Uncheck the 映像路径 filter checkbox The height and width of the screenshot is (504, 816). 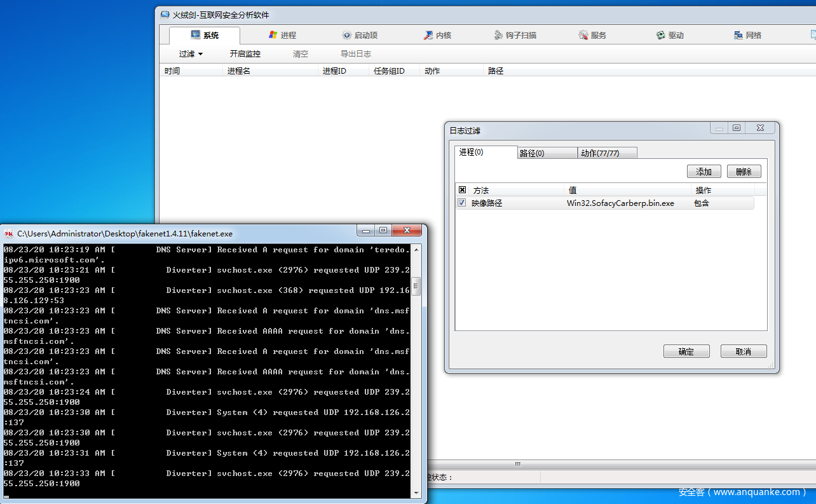pos(462,203)
